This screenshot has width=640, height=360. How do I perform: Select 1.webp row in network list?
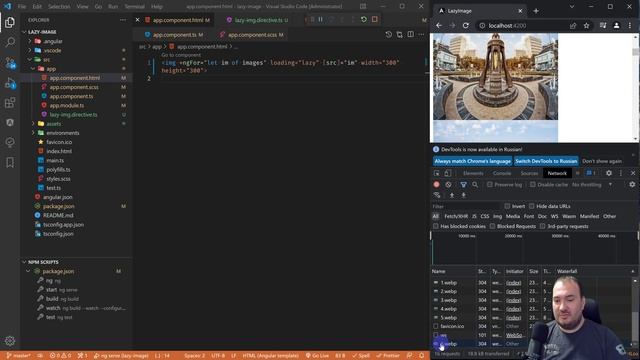tap(449, 282)
